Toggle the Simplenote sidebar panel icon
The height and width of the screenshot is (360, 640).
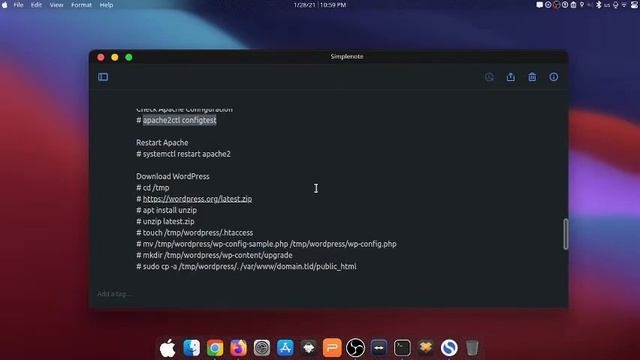click(103, 77)
